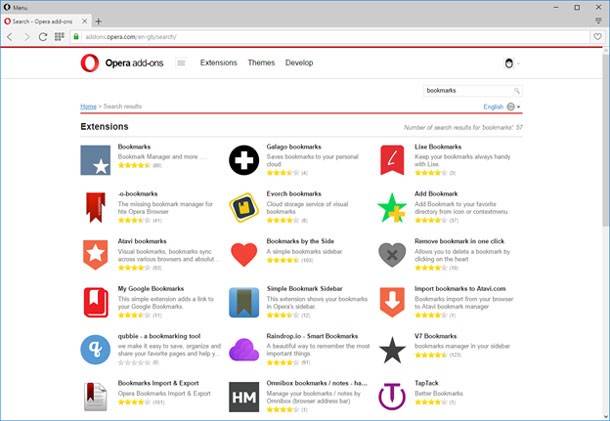The height and width of the screenshot is (421, 610).
Task: Click the green secure lock icon
Action: (76, 37)
